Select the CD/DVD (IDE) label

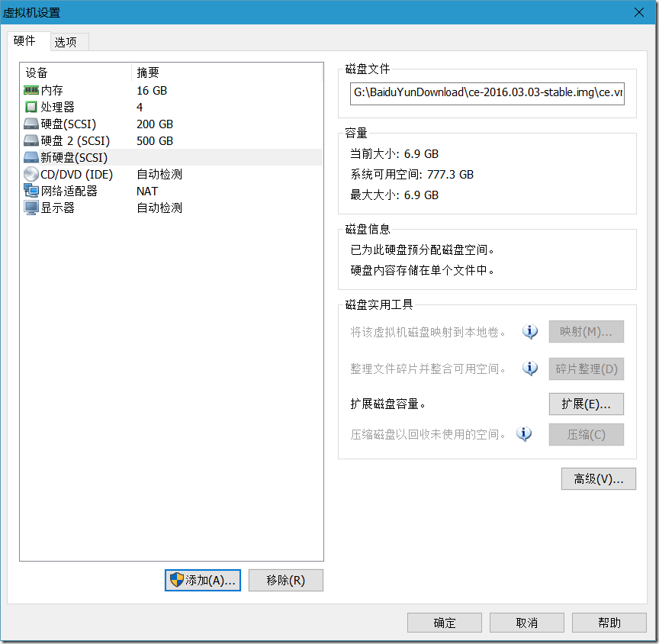tap(76, 174)
